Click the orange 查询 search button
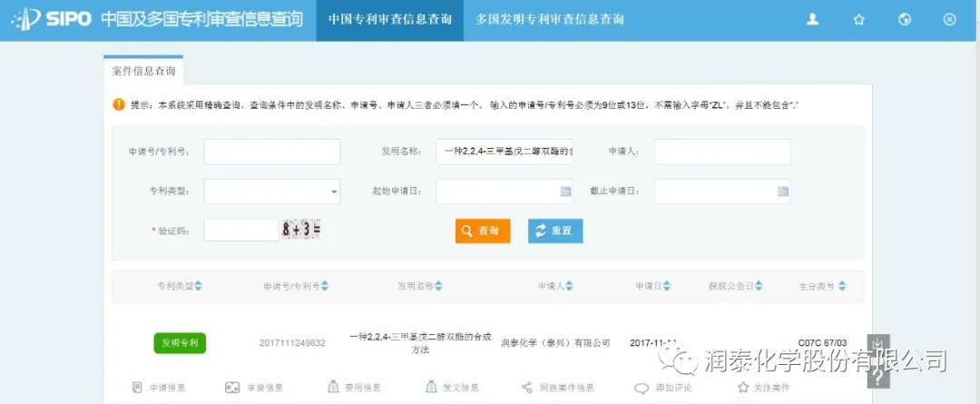980x404 pixels. point(482,232)
